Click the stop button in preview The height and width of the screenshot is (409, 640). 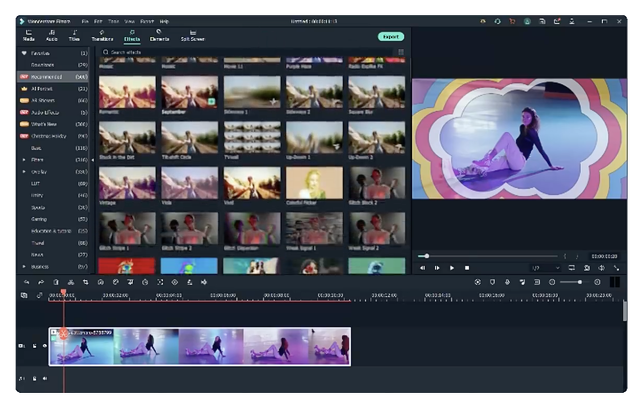point(466,268)
